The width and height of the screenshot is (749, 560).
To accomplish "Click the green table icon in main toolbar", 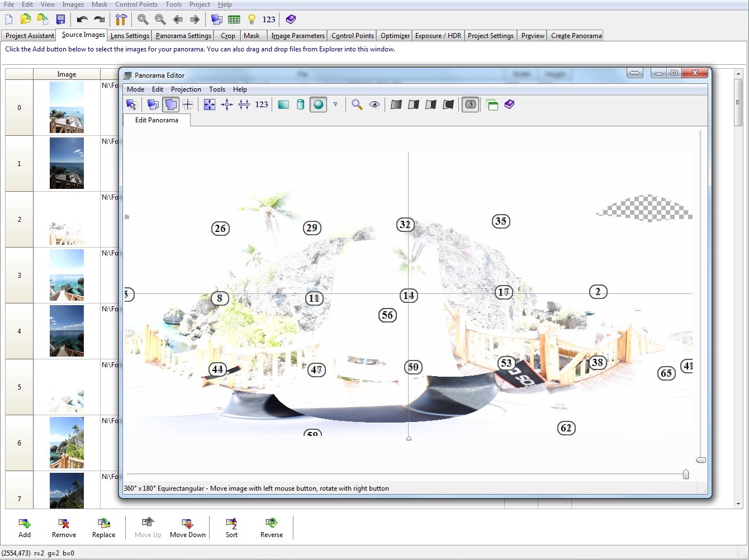I will (234, 20).
